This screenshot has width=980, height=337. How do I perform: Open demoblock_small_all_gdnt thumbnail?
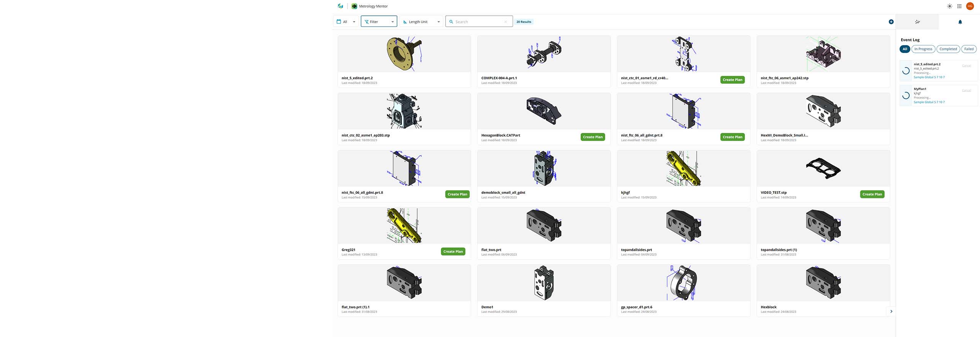pyautogui.click(x=544, y=168)
